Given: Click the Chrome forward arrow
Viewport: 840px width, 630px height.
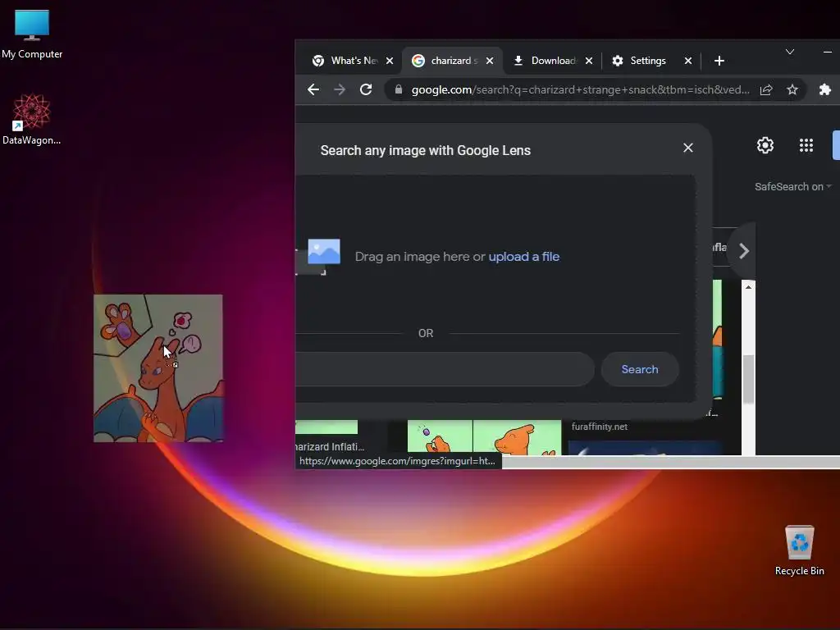Looking at the screenshot, I should tap(340, 89).
